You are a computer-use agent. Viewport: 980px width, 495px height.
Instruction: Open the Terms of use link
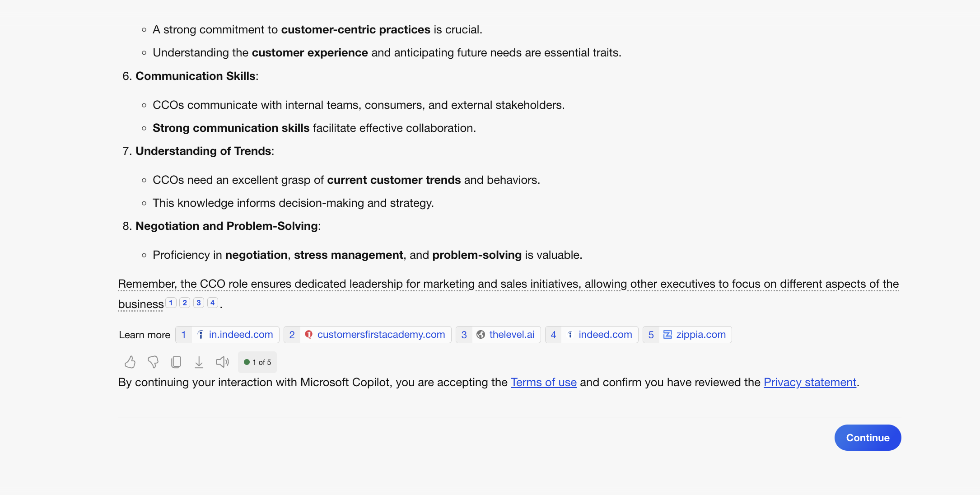[543, 383]
